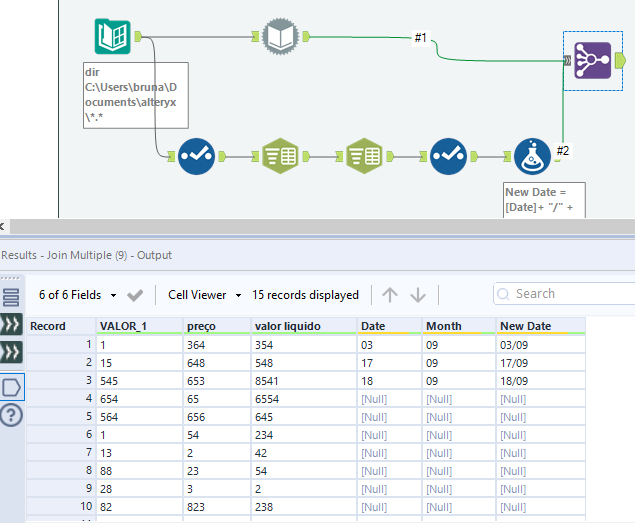The image size is (635, 523).
Task: Open the '6 of 6 Fields' dropdown
Action: pyautogui.click(x=78, y=295)
